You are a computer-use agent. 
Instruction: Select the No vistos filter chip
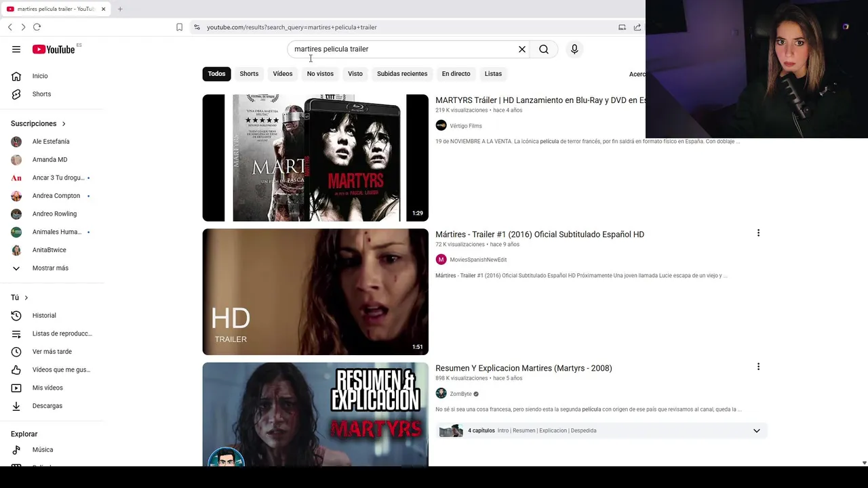point(320,74)
